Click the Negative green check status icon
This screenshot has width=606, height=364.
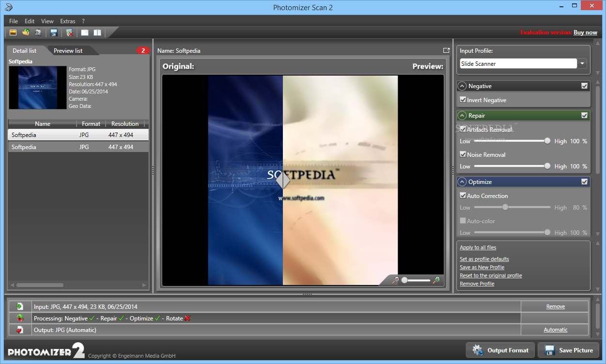tap(92, 318)
